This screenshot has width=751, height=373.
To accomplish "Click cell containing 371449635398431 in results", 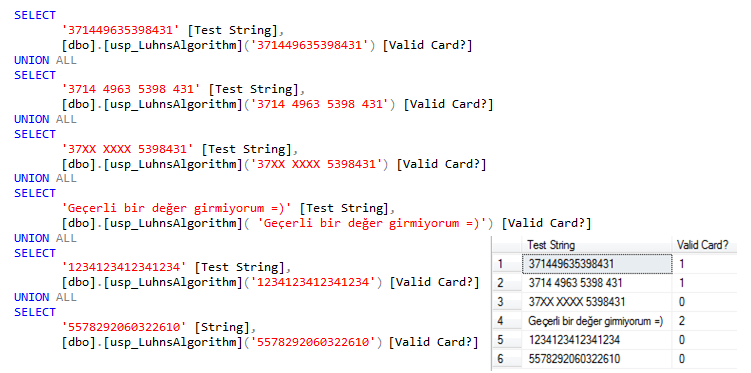I will pos(598,264).
